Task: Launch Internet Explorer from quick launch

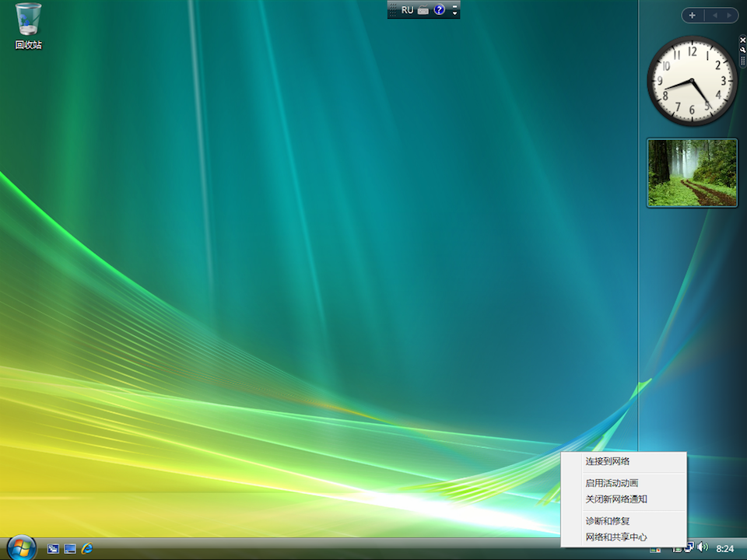Action: point(87,548)
